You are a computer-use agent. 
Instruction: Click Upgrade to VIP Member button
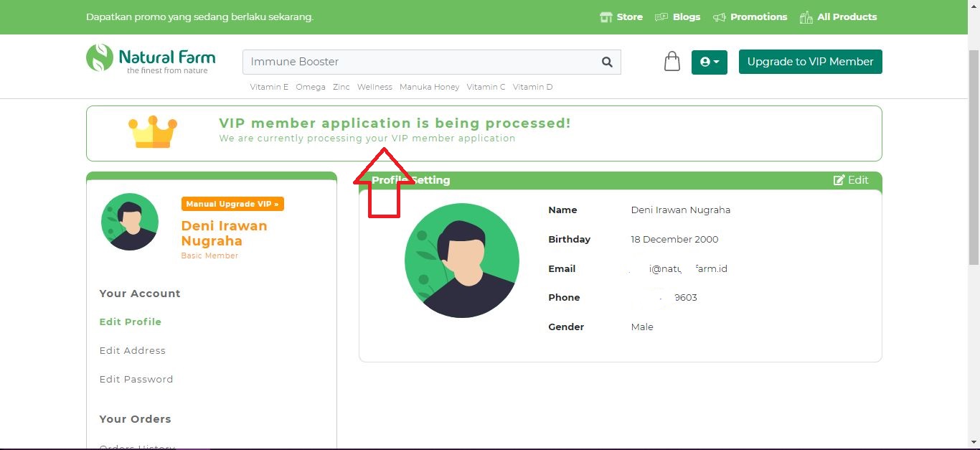(810, 62)
